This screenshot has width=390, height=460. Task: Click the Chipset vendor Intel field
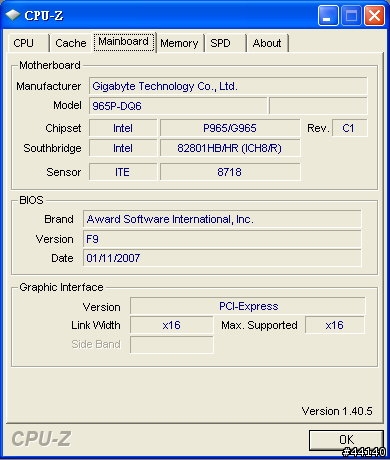pos(123,128)
